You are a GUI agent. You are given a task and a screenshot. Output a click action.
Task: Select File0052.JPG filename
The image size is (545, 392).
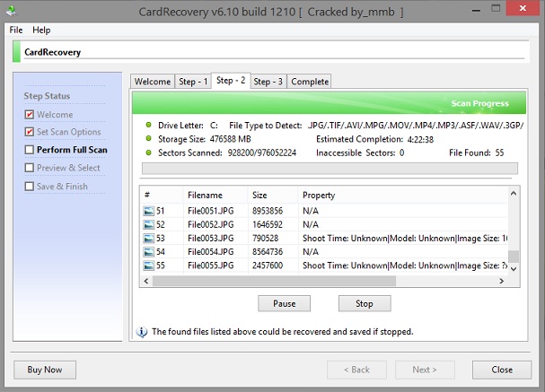pos(211,224)
